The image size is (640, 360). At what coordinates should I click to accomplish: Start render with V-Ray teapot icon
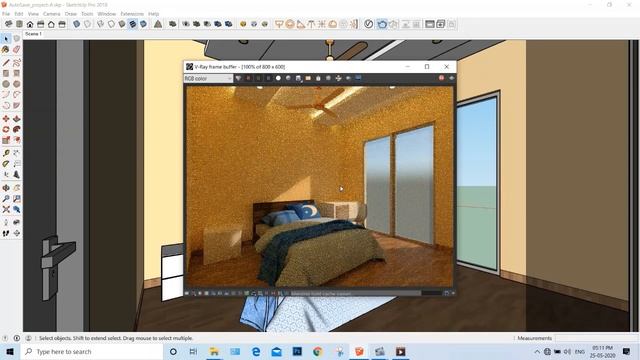pyautogui.click(x=382, y=24)
